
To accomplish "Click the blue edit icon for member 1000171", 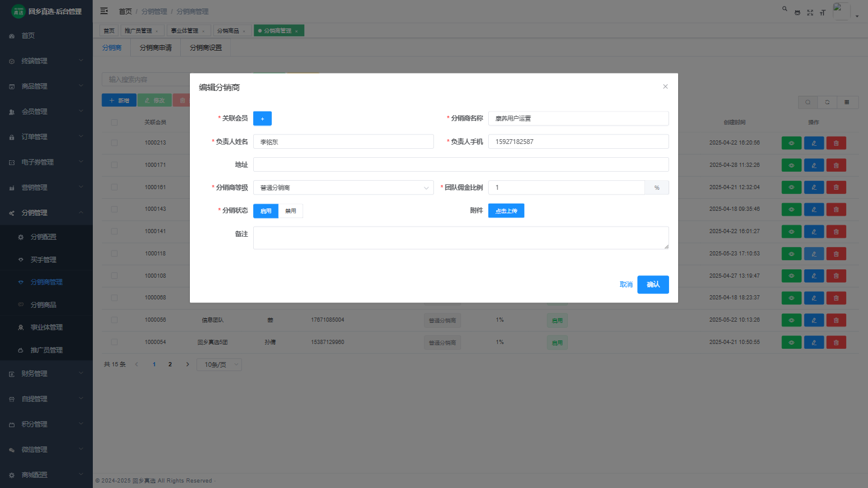I will click(814, 165).
